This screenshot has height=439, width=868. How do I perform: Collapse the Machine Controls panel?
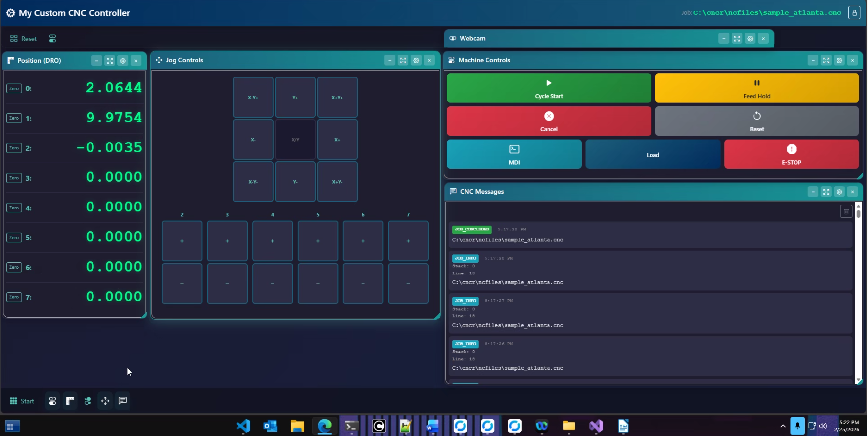tap(813, 61)
